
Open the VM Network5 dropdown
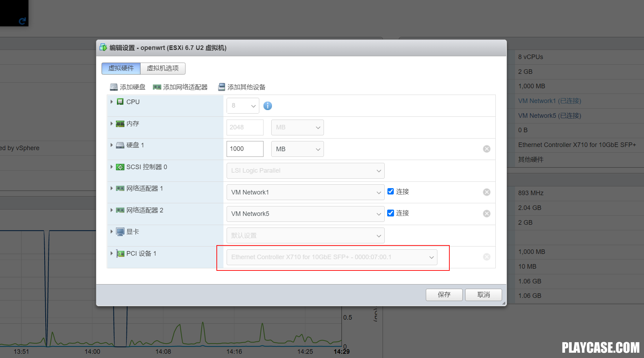[x=305, y=214]
